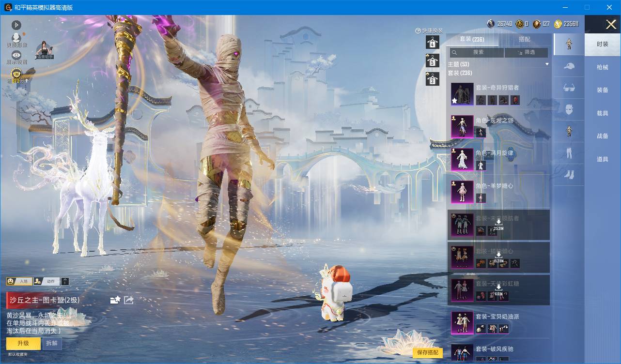This screenshot has width=621, height=364.
Task: Select quick outfit hanger slot 5
Action: (x=432, y=61)
